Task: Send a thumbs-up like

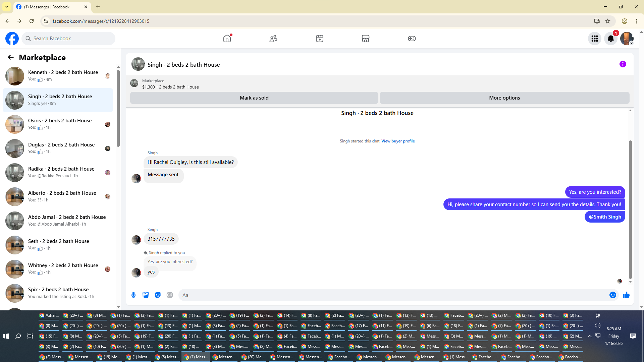Action: (x=626, y=295)
